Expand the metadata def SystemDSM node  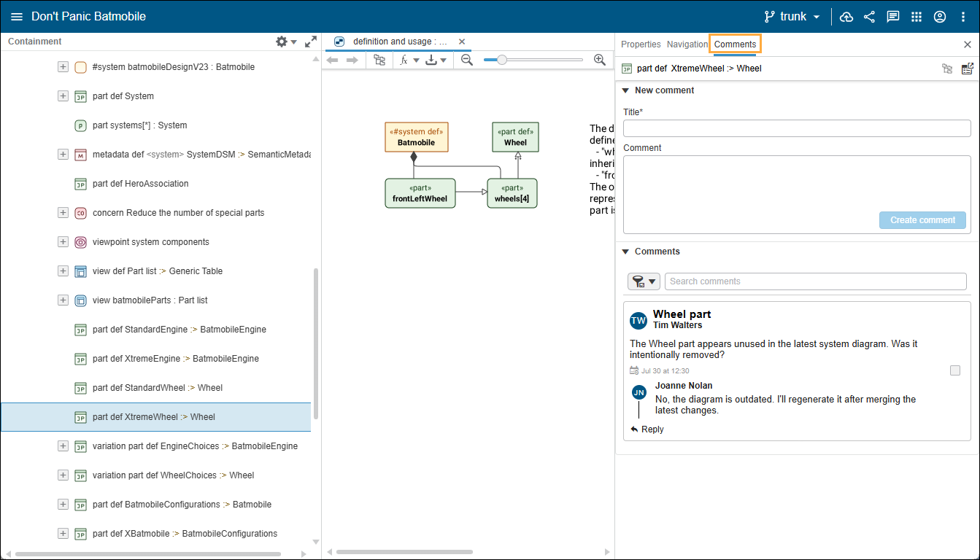[63, 155]
